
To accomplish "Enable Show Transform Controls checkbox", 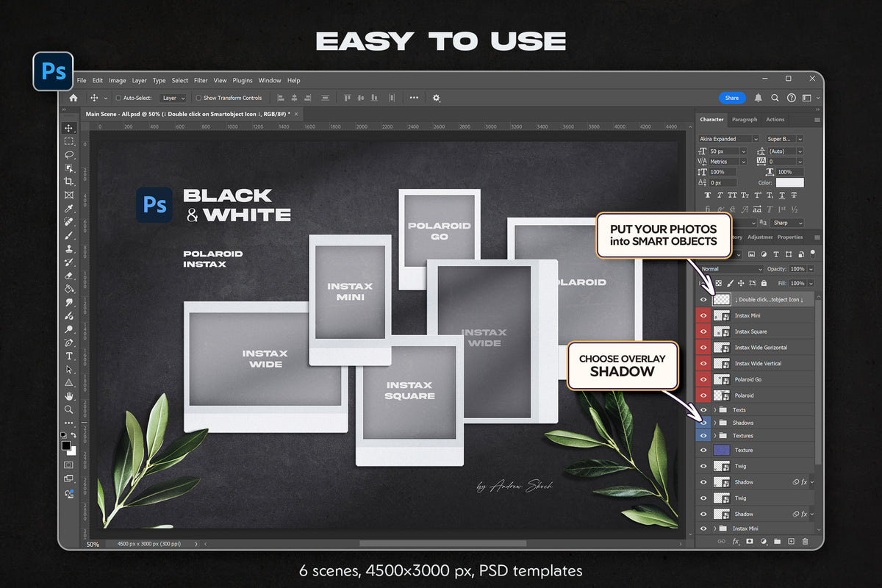I will (198, 98).
